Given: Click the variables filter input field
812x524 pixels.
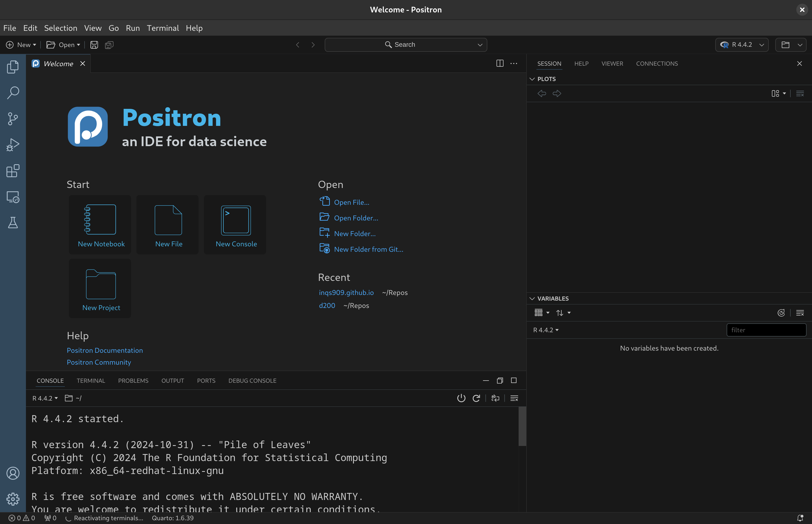Looking at the screenshot, I should point(766,330).
